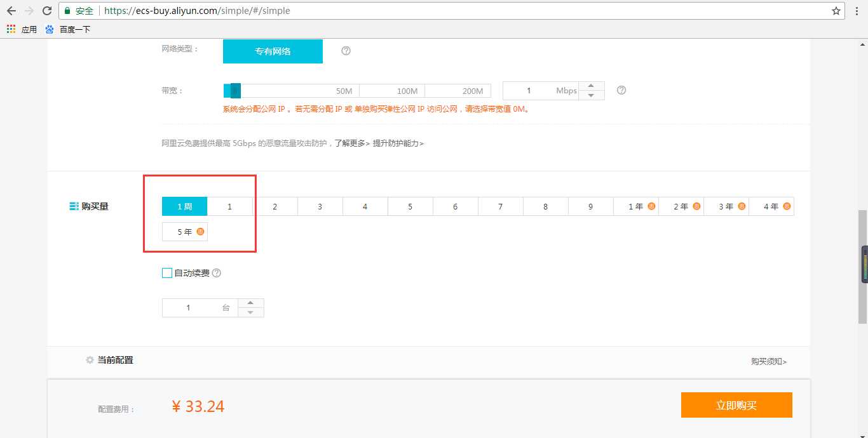Viewport: 868px width, 438px height.
Task: Open help icon next to 专有网络
Action: 346,51
